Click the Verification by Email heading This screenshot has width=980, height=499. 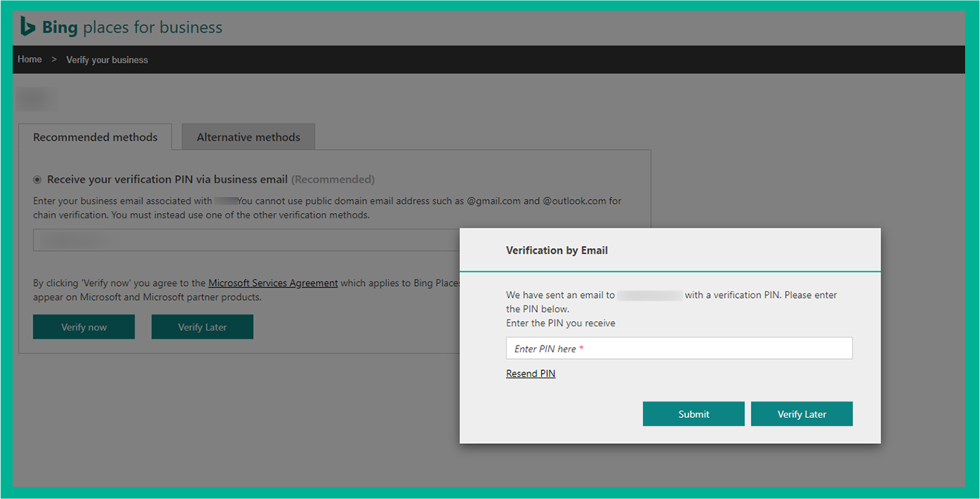pyautogui.click(x=557, y=250)
